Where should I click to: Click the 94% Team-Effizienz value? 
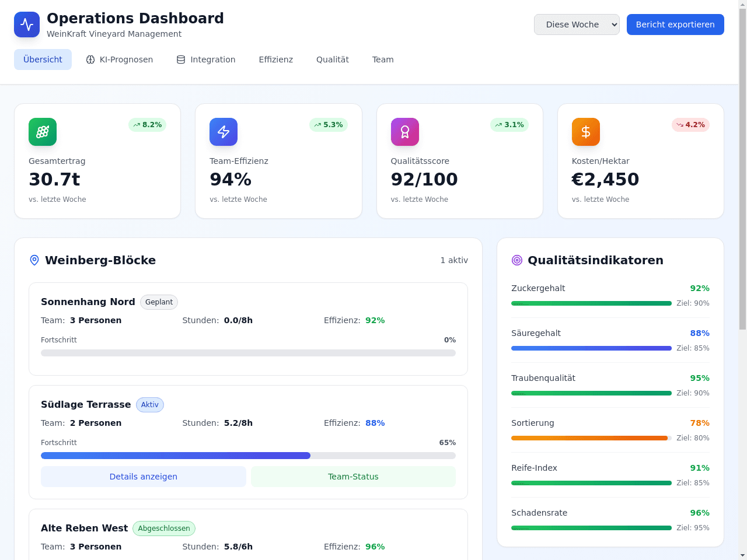(231, 179)
